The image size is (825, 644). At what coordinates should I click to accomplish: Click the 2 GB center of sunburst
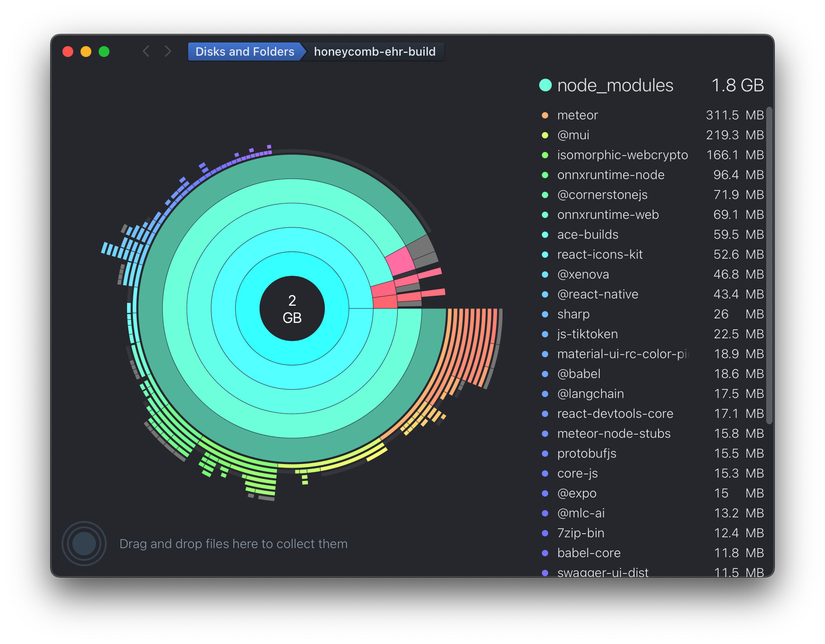(292, 309)
